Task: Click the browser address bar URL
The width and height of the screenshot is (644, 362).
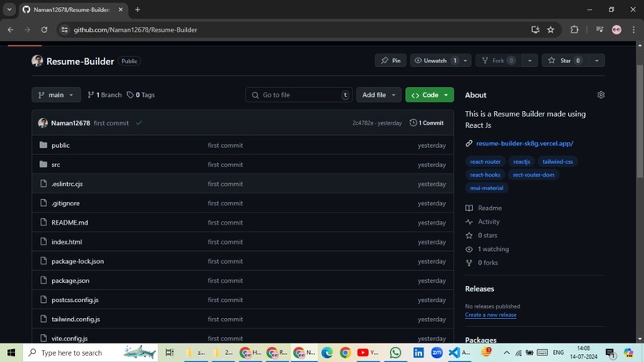Action: (x=136, y=30)
